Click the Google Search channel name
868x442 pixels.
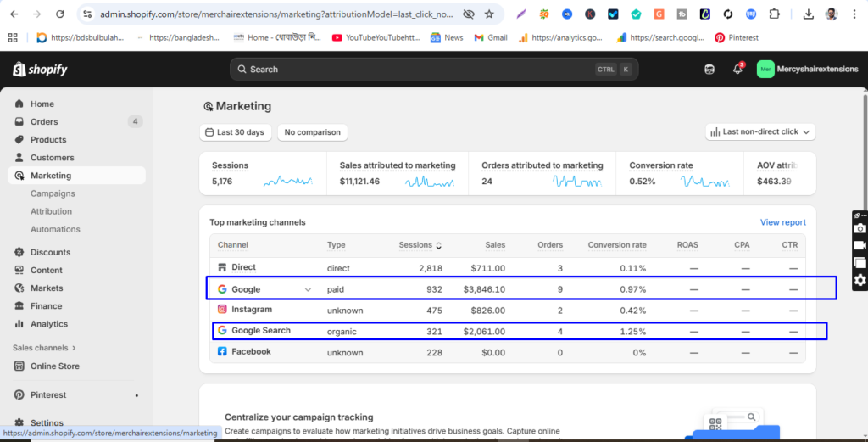261,330
